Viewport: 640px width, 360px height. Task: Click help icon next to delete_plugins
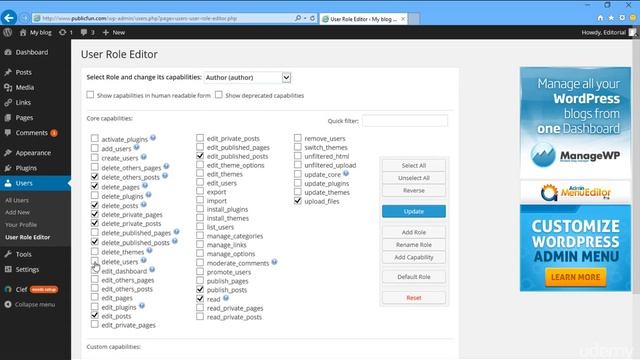[x=149, y=195]
